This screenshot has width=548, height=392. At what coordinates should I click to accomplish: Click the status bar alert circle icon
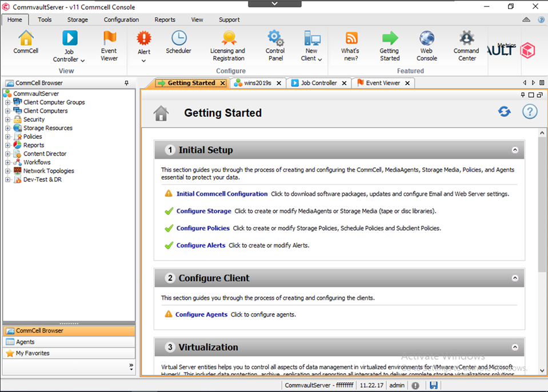click(x=415, y=385)
